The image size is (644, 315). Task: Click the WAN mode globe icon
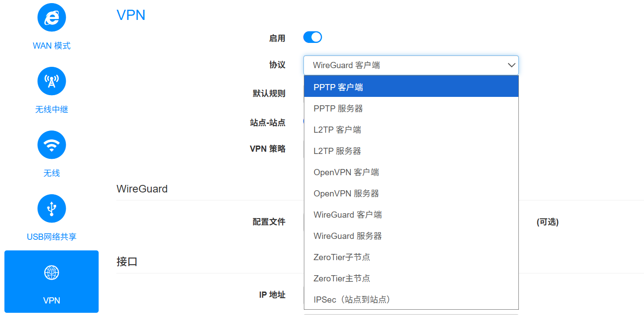(52, 18)
